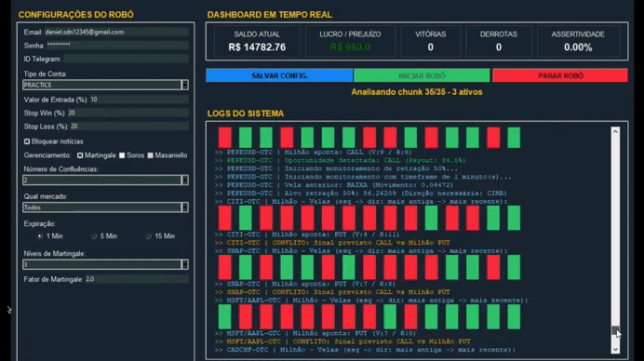Select the 5 Min expiration radio
Viewport: 644px width, 361px height.
point(94,236)
